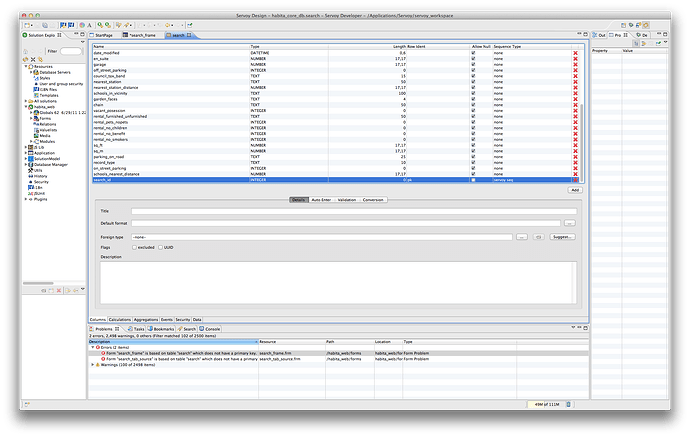Click the heap memory usage bar in the status bar
This screenshot has height=436, width=690.
pyautogui.click(x=546, y=404)
